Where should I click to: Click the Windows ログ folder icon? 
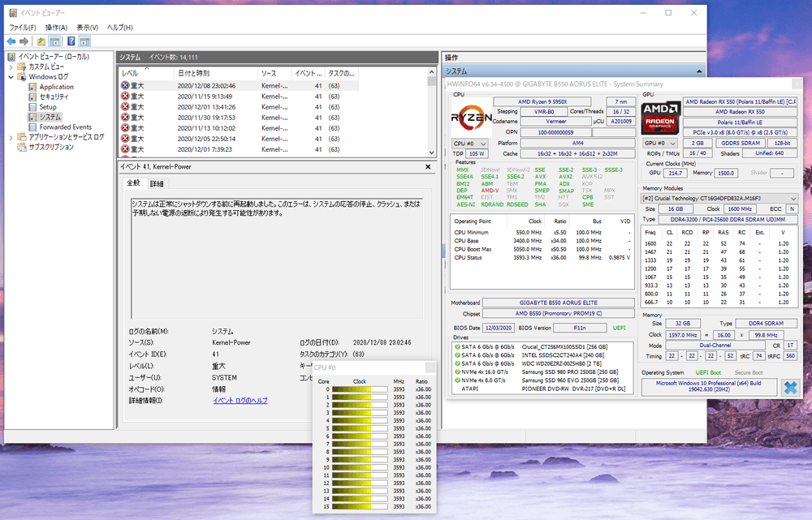(x=22, y=76)
